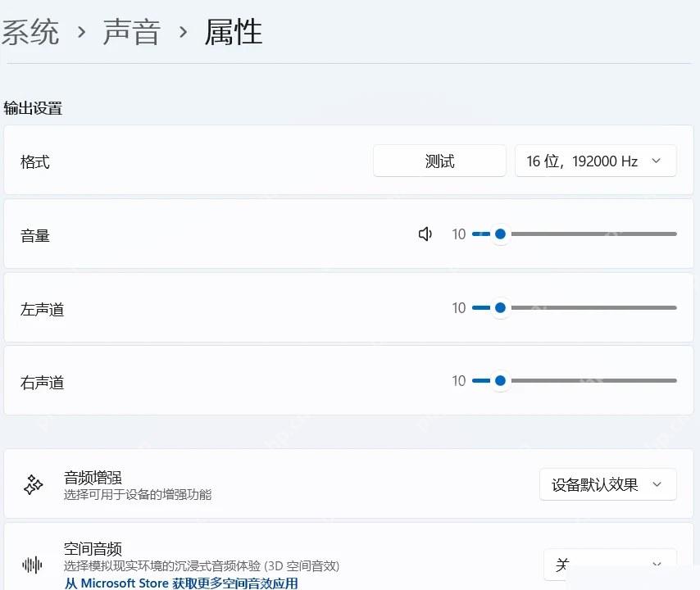
Task: Click the 格式 row label
Action: (x=34, y=161)
